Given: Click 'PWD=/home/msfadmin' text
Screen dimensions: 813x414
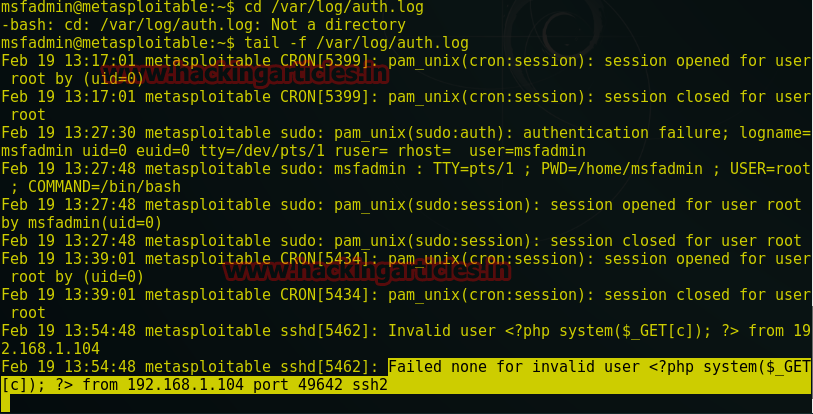Looking at the screenshot, I should (622, 169).
